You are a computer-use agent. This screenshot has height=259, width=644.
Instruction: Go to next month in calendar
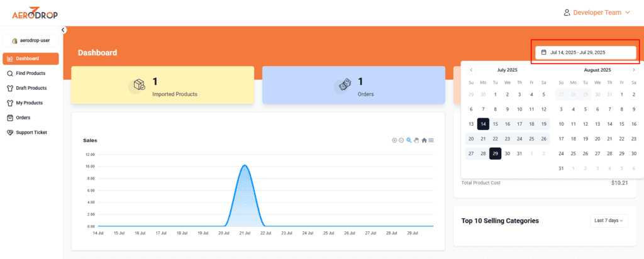(x=633, y=70)
